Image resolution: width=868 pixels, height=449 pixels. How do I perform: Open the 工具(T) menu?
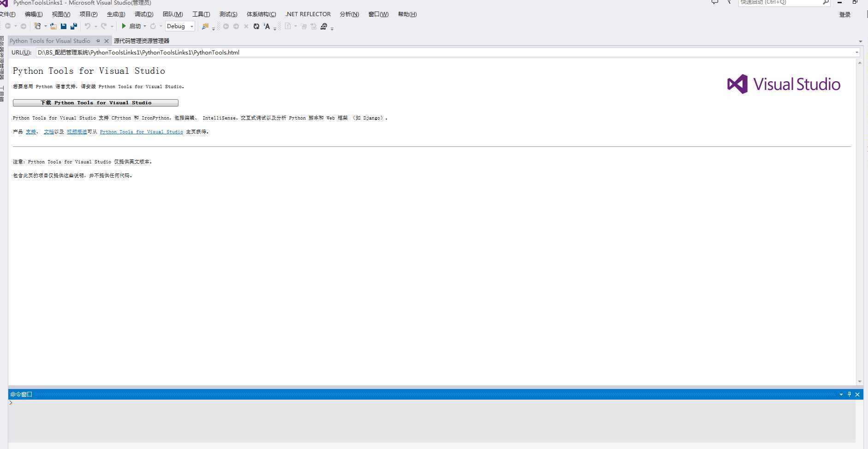(201, 14)
